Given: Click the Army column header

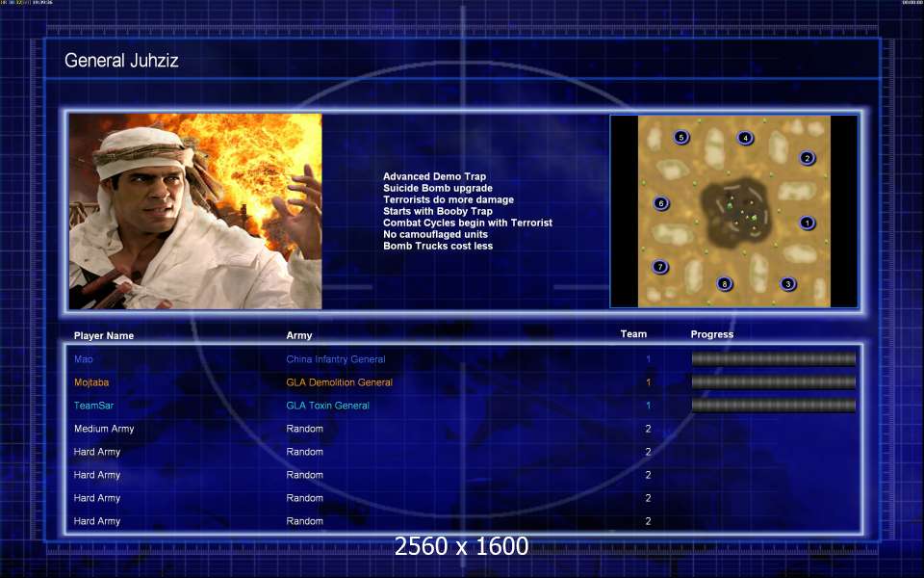Looking at the screenshot, I should click(299, 335).
